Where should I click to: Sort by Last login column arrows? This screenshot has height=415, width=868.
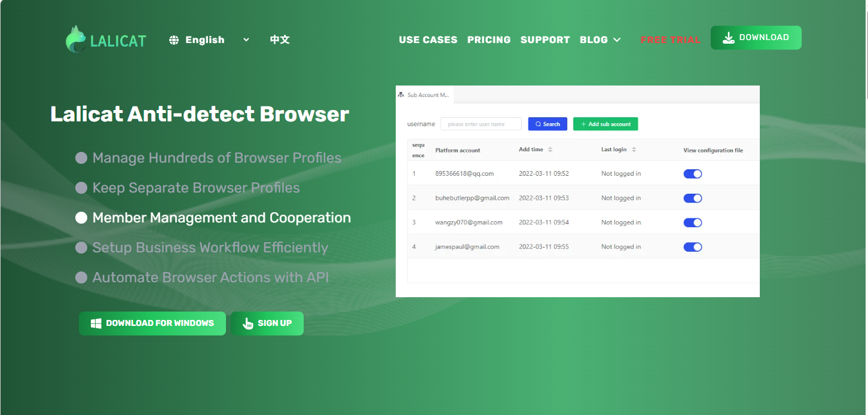tap(634, 149)
